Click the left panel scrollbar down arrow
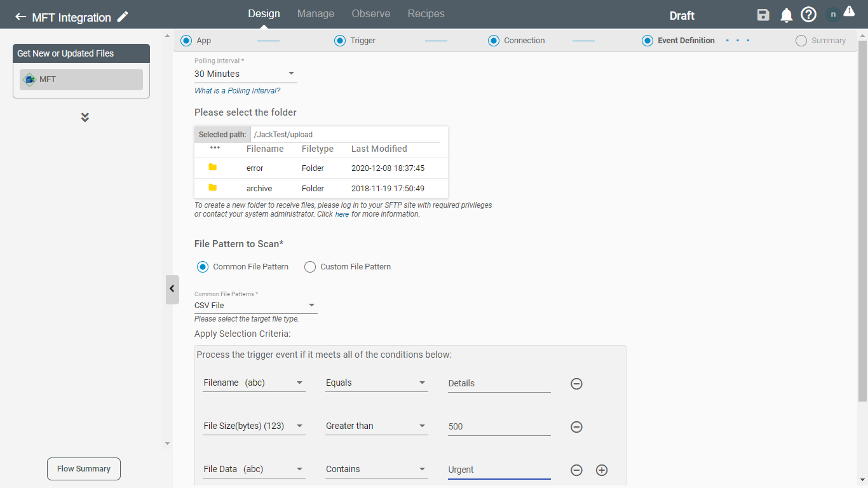This screenshot has width=868, height=488. [x=168, y=444]
